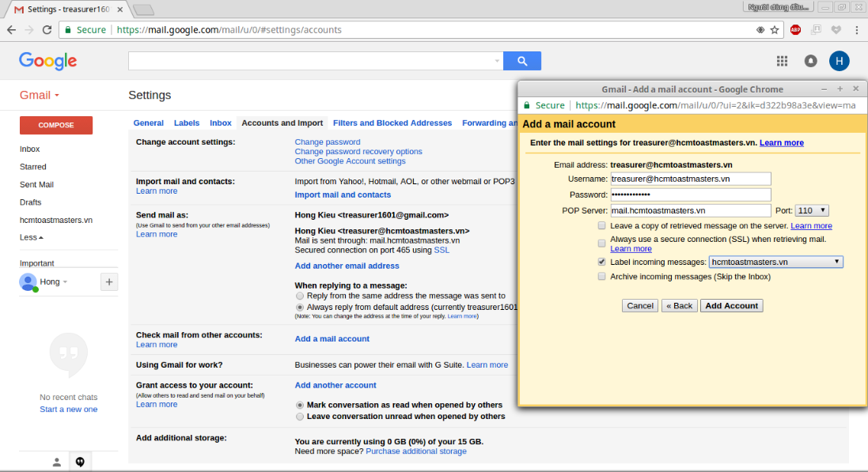Select Leave conversation unread radio
868x472 pixels.
point(300,417)
